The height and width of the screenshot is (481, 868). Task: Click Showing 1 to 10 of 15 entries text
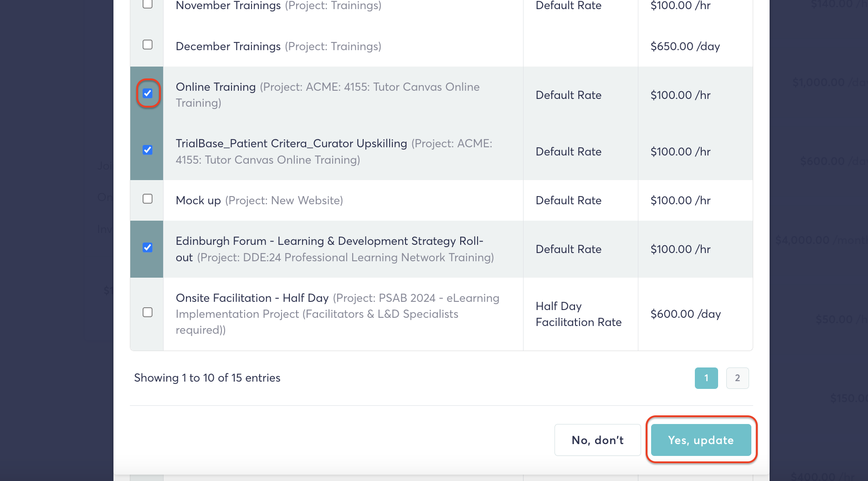[207, 378]
